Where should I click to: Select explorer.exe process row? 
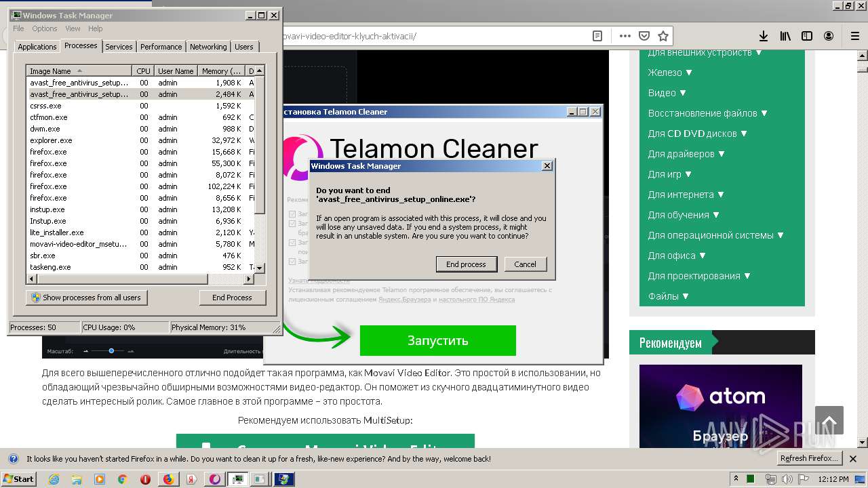coord(141,140)
